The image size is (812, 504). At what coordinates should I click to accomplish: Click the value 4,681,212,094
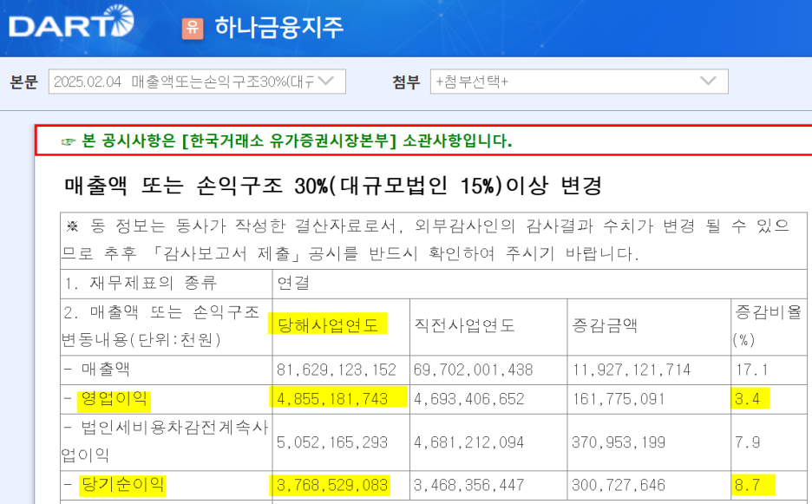(468, 442)
